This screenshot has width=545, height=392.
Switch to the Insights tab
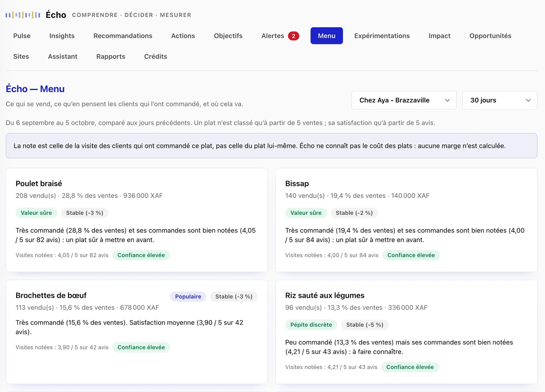[x=62, y=36]
